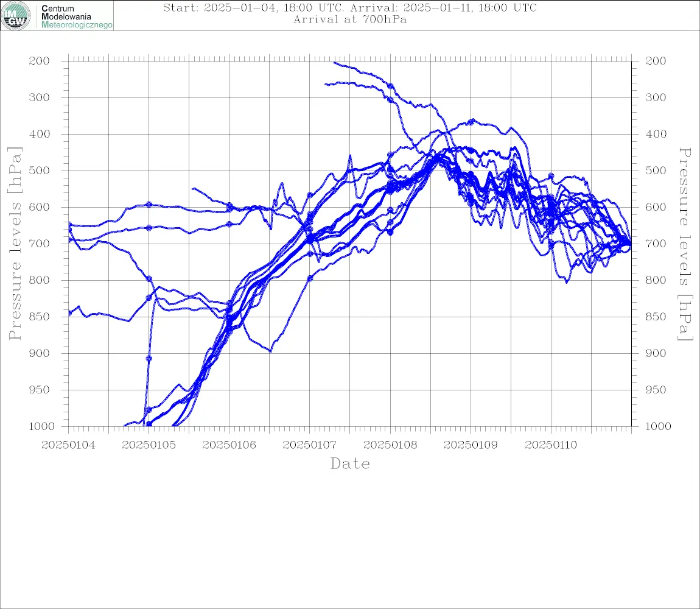Click the left 'Pressure levels [hPa]' axis title

tap(15, 244)
